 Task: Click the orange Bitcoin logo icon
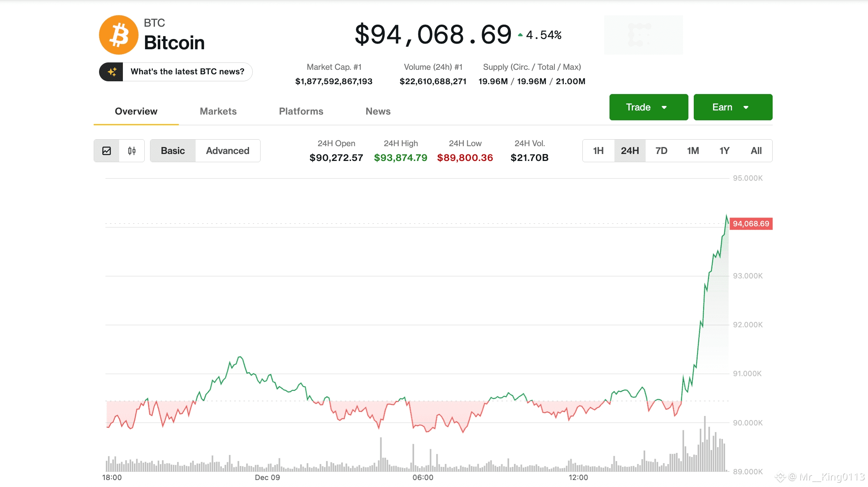click(119, 35)
